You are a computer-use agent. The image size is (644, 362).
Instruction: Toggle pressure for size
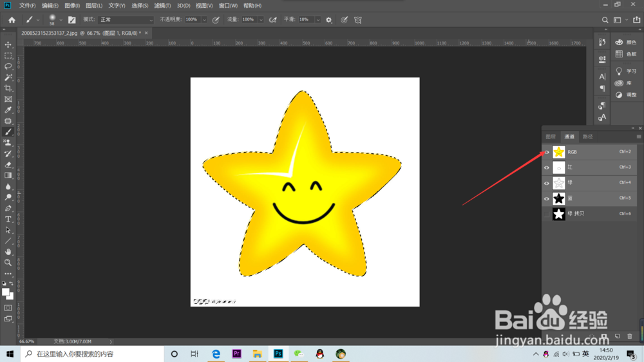click(344, 20)
